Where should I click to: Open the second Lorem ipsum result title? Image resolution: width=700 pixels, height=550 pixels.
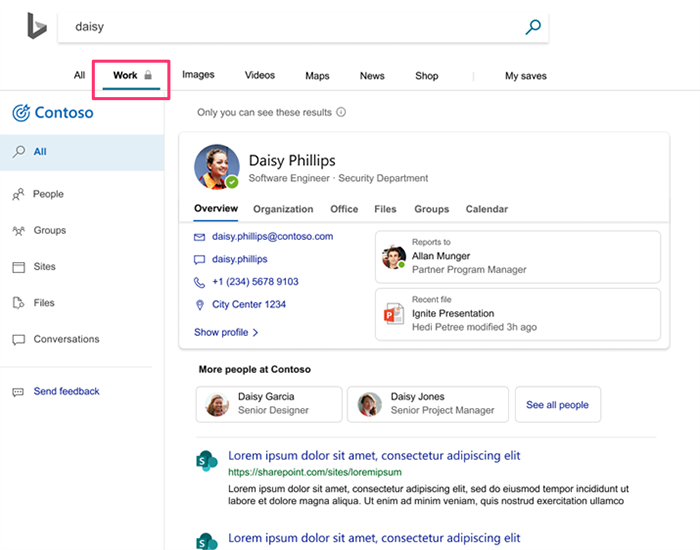coord(374,538)
